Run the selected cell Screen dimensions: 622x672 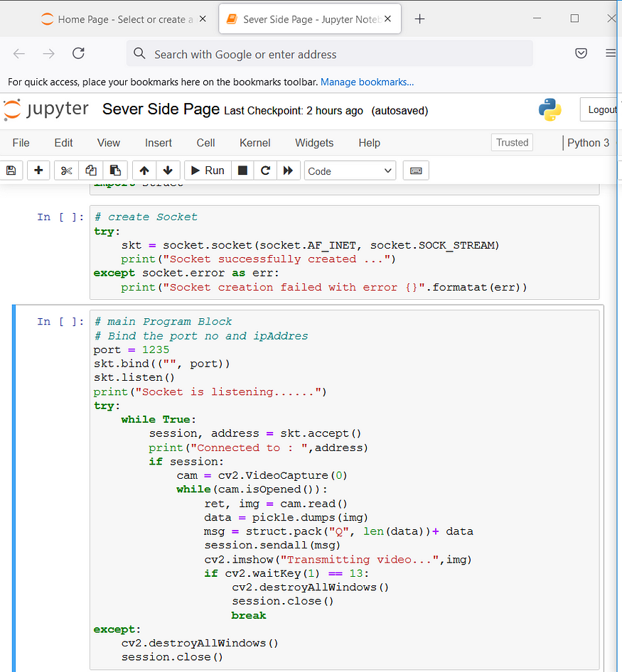[x=208, y=170]
